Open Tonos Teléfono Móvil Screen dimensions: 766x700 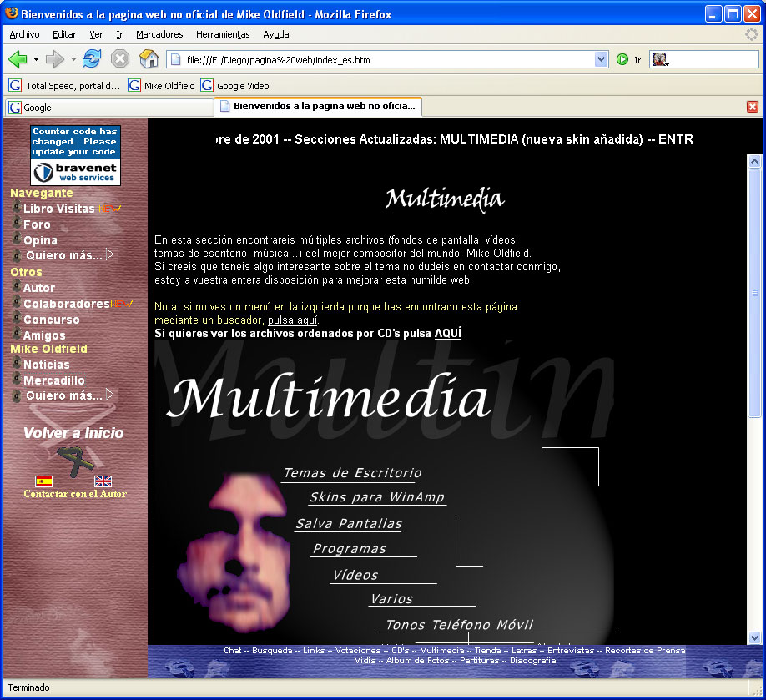pyautogui.click(x=459, y=625)
